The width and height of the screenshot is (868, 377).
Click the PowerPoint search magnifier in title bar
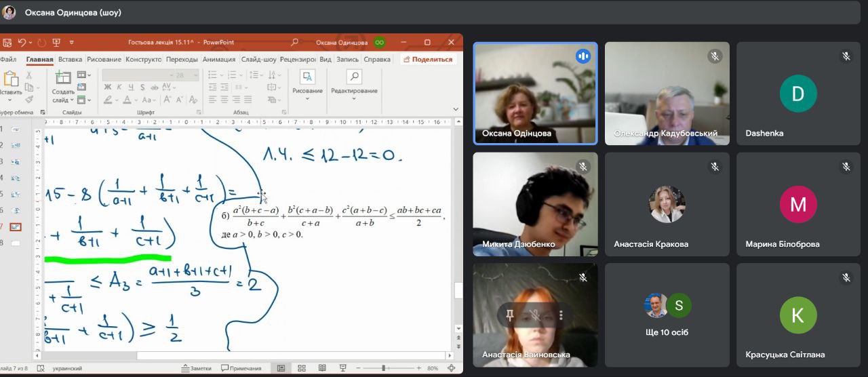294,42
